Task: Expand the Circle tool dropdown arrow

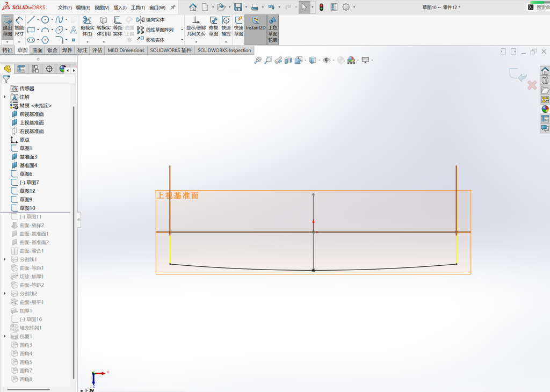Action: (52, 20)
